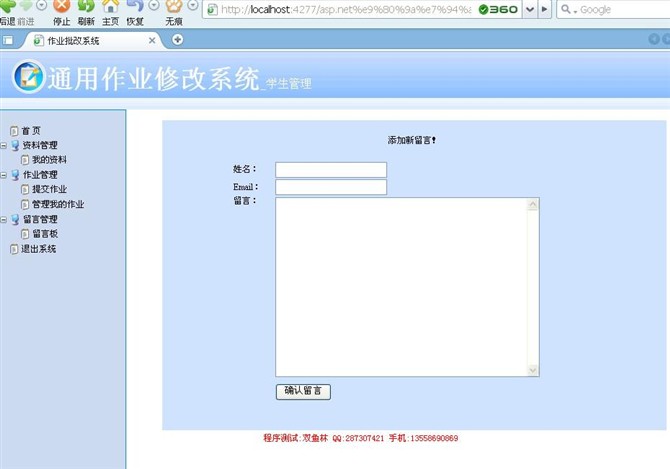
Task: Open the dropdown arrow beside the Forward button
Action: [x=41, y=5]
